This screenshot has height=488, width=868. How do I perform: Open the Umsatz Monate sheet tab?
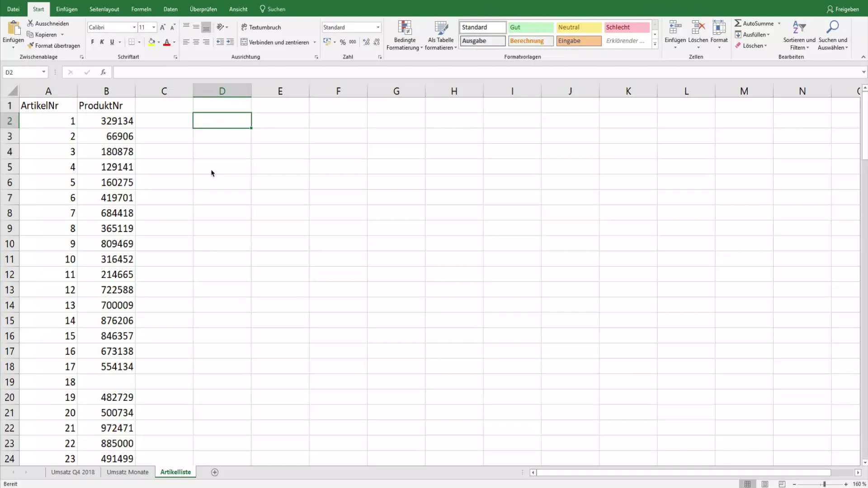(x=127, y=472)
